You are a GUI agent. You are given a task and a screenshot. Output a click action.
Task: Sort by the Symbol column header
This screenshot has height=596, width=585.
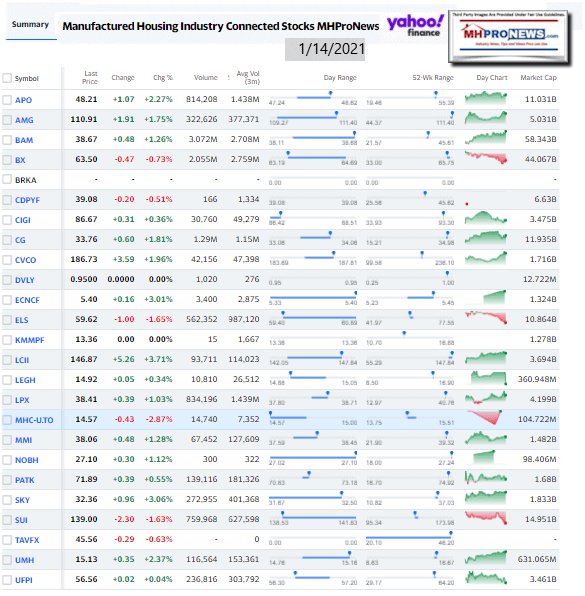click(27, 79)
